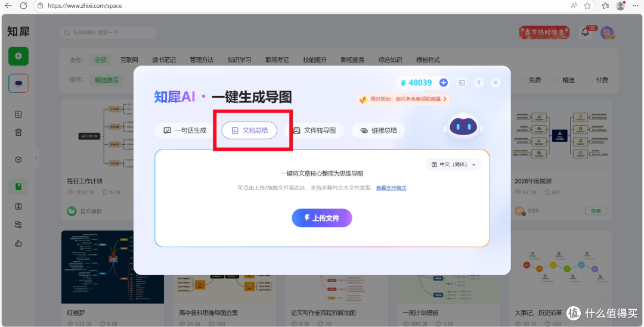The width and height of the screenshot is (644, 327).
Task: Click the 知犀 logo
Action: coord(18,31)
